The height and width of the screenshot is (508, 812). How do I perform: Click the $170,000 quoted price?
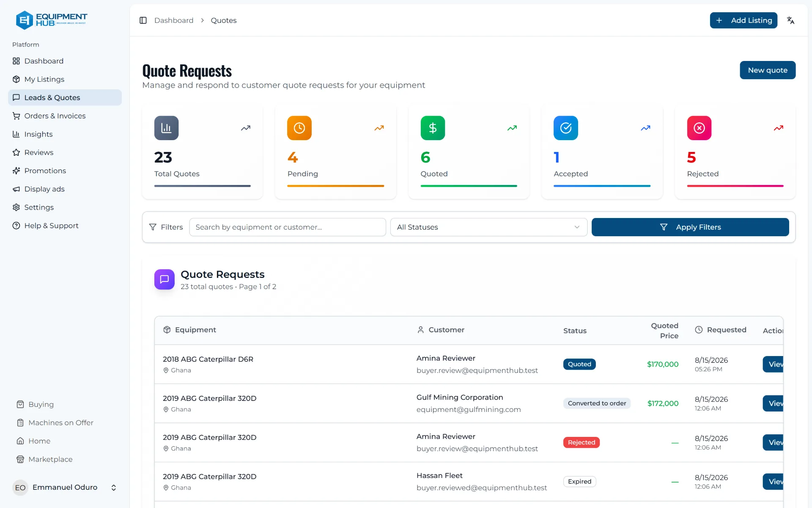click(x=663, y=364)
